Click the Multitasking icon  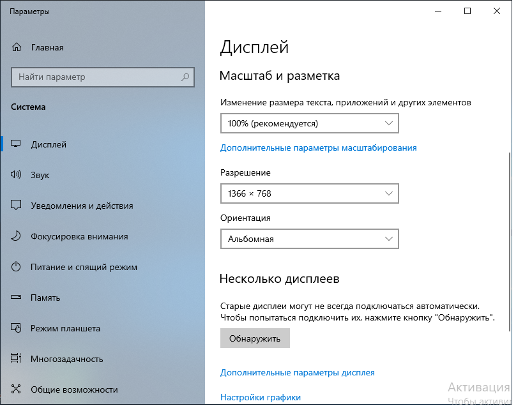tap(15, 358)
